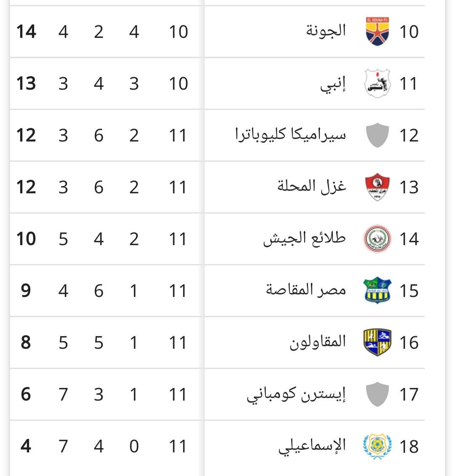Click the Enppi club crest
This screenshot has width=455, height=476.
coord(377,83)
